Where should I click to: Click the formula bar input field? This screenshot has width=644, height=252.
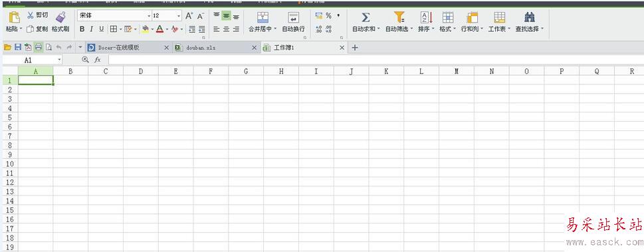(x=376, y=60)
